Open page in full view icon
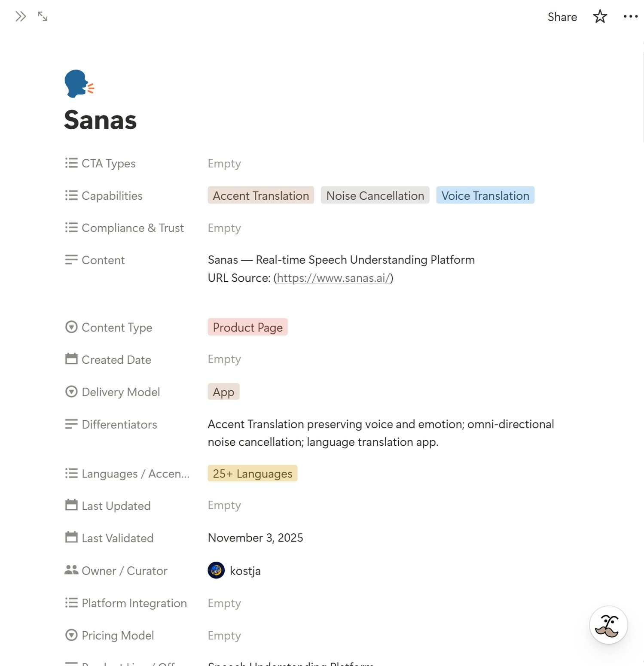 click(x=43, y=17)
